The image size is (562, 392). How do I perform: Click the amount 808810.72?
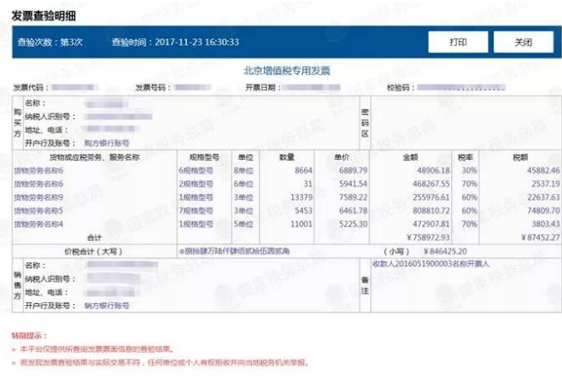click(431, 211)
